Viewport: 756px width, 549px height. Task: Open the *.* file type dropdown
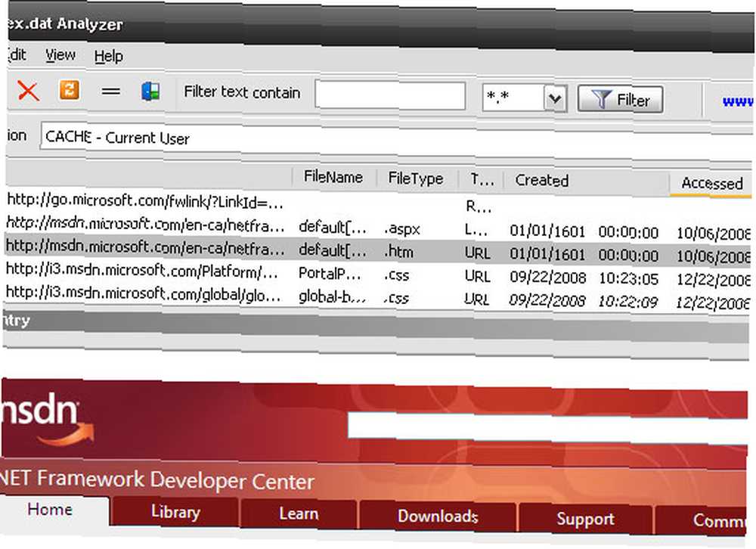click(x=554, y=99)
